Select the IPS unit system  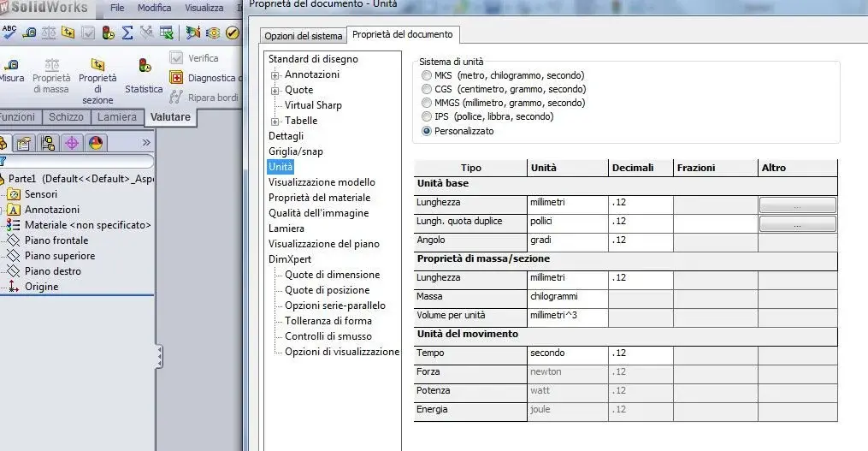426,116
